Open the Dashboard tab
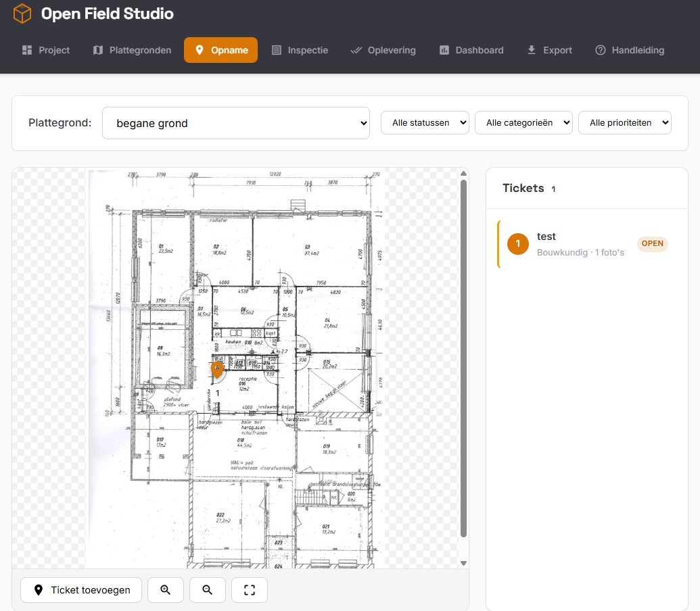Screen dimensions: 700x611 point(471,50)
